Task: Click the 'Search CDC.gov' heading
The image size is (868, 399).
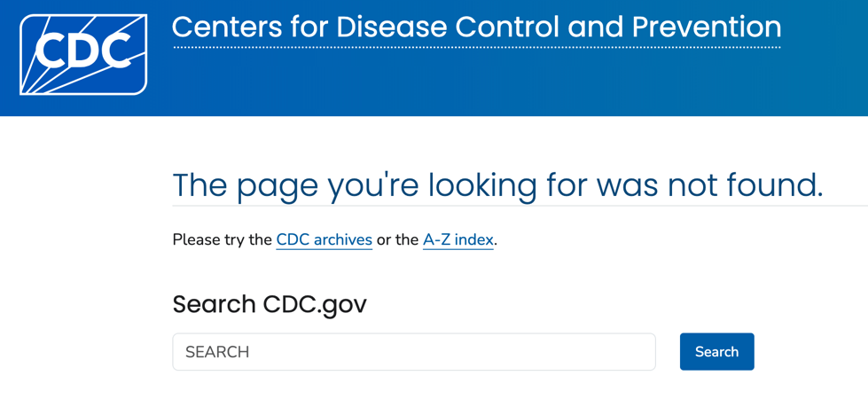Action: coord(270,304)
